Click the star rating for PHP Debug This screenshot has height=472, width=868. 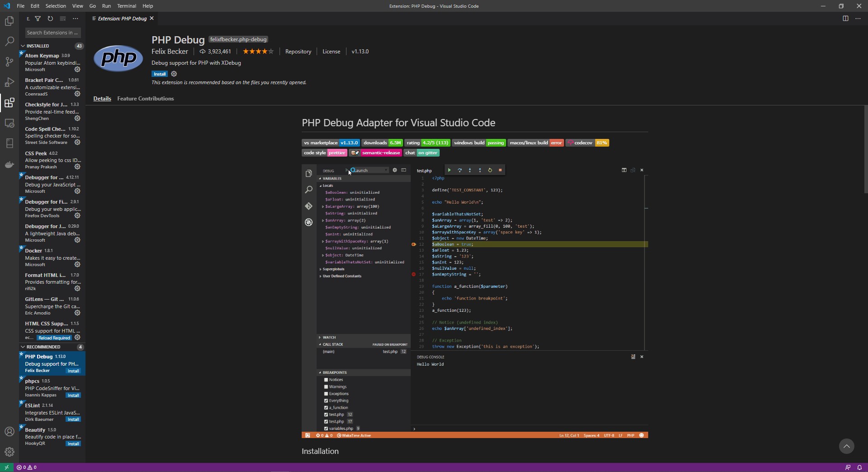point(258,52)
